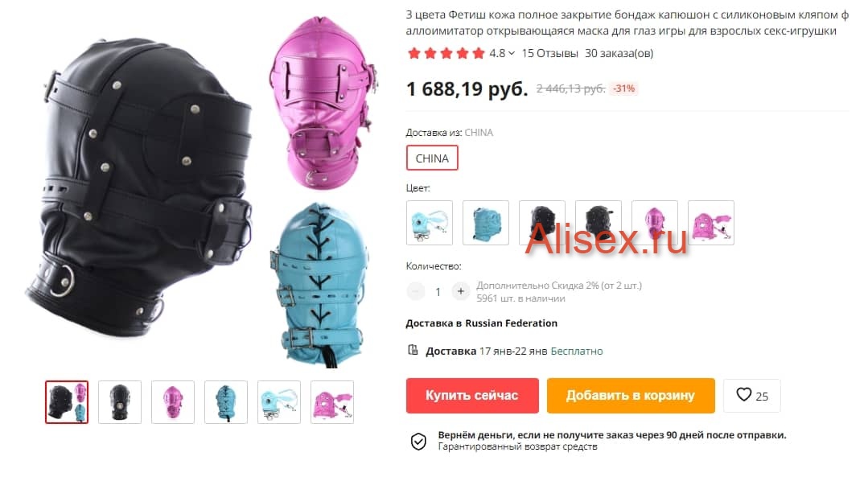Select the CHINA shipping origin option
The image size is (868, 477).
pyautogui.click(x=432, y=158)
